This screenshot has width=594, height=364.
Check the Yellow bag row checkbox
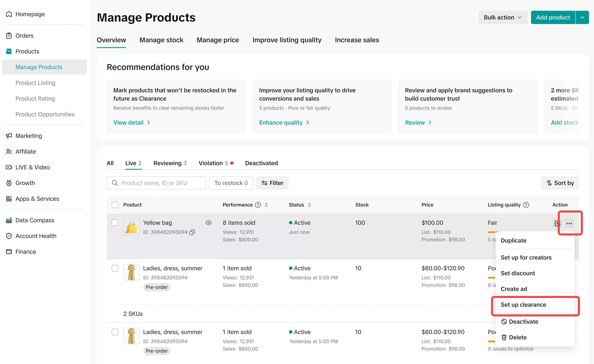pos(115,223)
